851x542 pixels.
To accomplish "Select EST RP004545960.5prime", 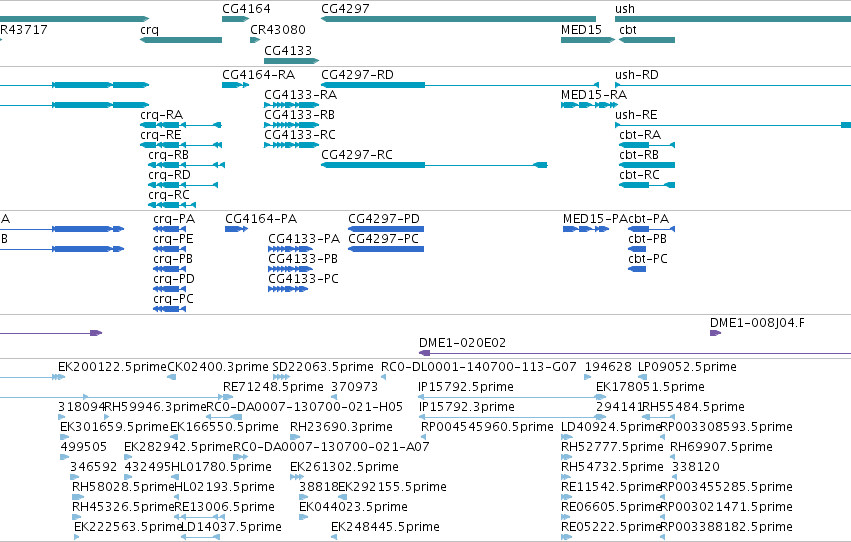I will (x=487, y=427).
